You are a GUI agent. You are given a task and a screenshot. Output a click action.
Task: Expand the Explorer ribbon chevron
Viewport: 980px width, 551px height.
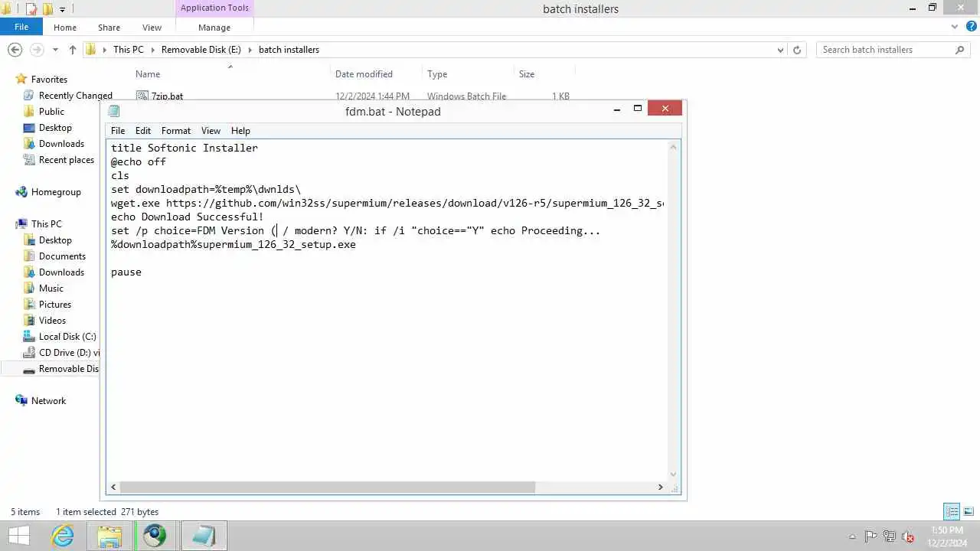point(954,27)
